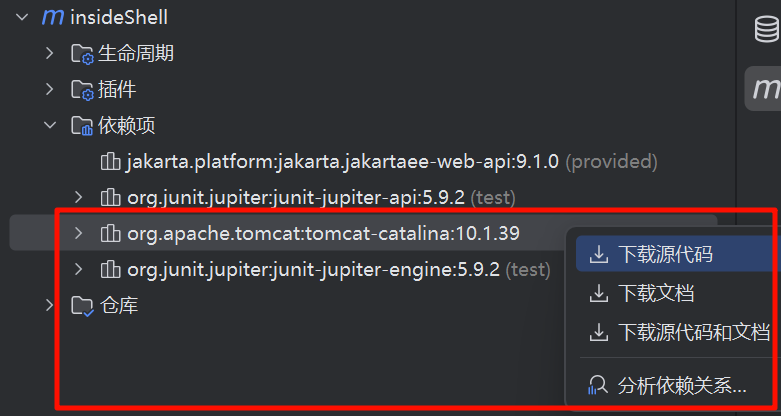
Task: Select the junit-jupiter-api:5.9.2 dependency
Action: (296, 197)
